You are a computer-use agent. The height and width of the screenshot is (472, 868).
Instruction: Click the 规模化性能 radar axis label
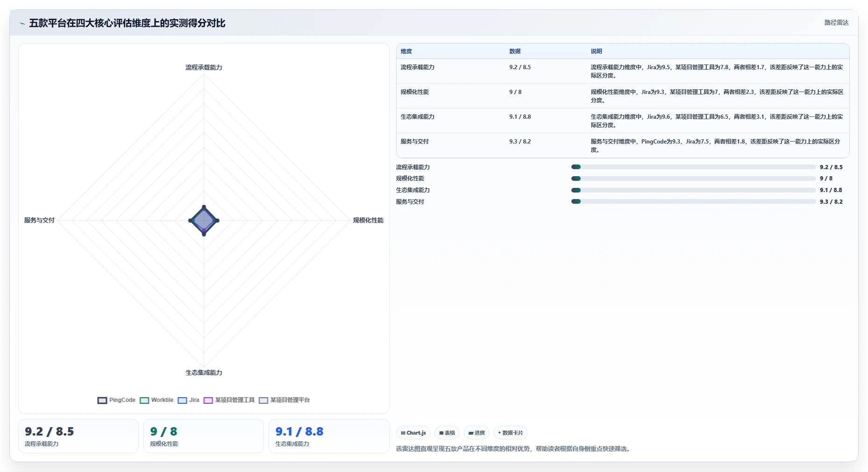point(368,220)
